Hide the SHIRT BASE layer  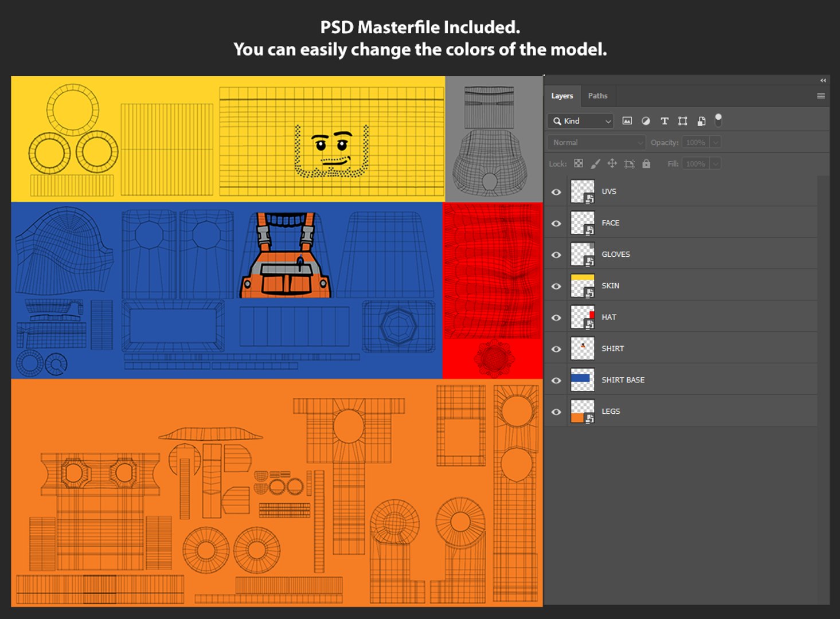click(556, 381)
